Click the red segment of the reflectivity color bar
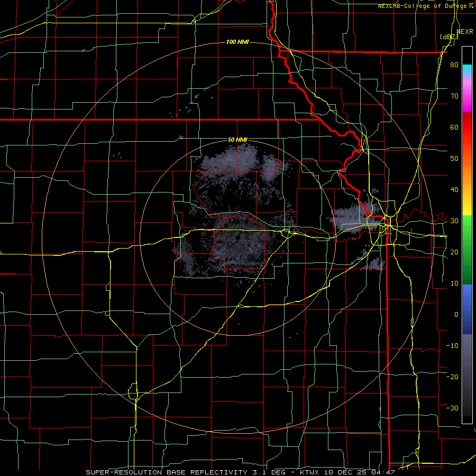Screen dimensions: 476x476 467,127
